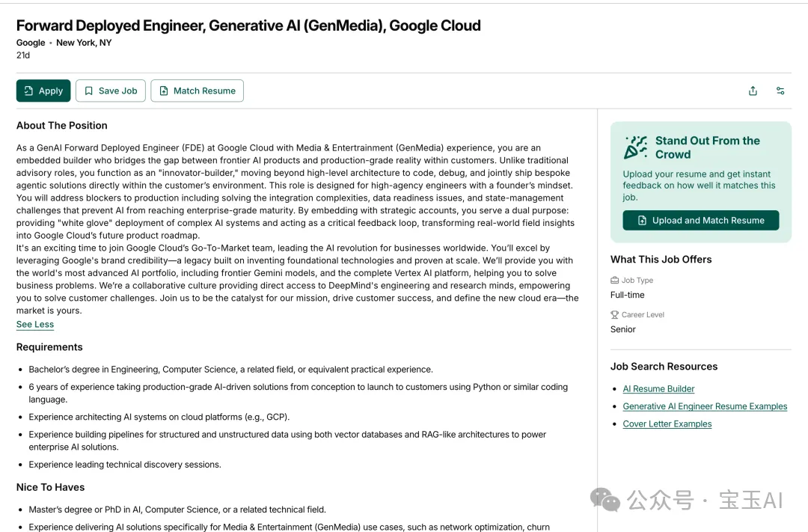This screenshot has height=532, width=808.
Task: Click the share icon near the top right
Action: pyautogui.click(x=753, y=91)
